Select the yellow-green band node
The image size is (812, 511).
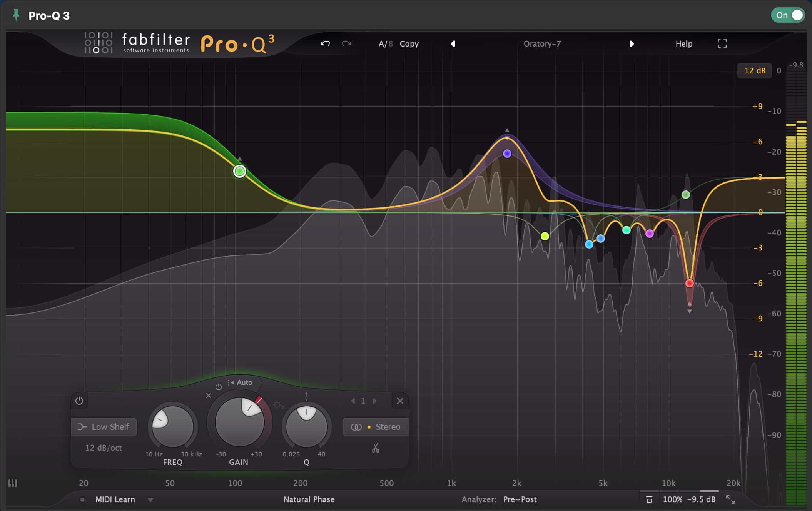click(545, 236)
